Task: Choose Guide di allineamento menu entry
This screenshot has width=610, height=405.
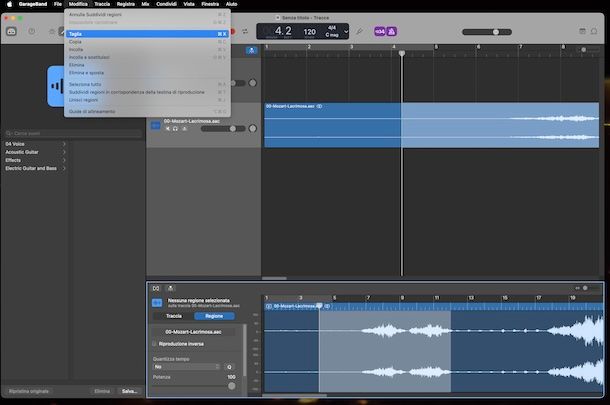Action: 147,112
